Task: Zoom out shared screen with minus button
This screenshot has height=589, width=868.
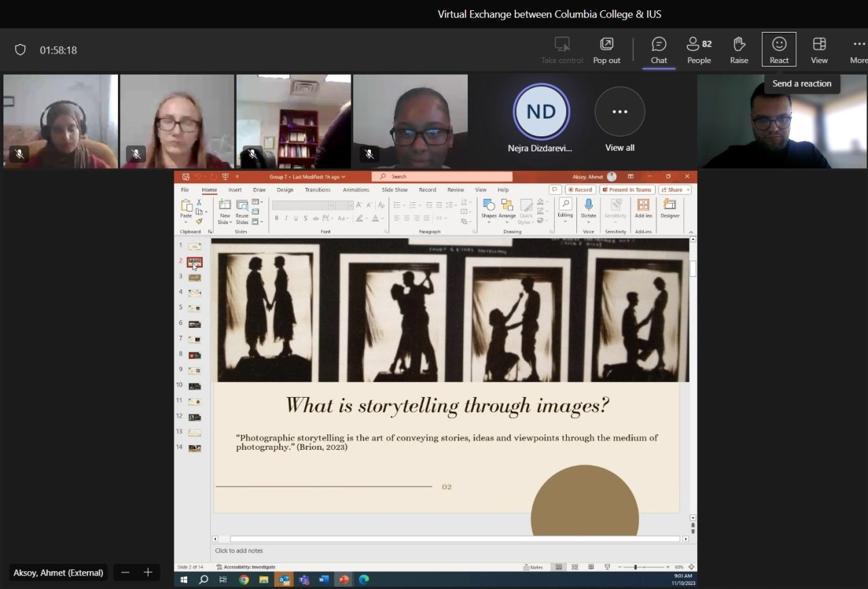Action: point(125,573)
